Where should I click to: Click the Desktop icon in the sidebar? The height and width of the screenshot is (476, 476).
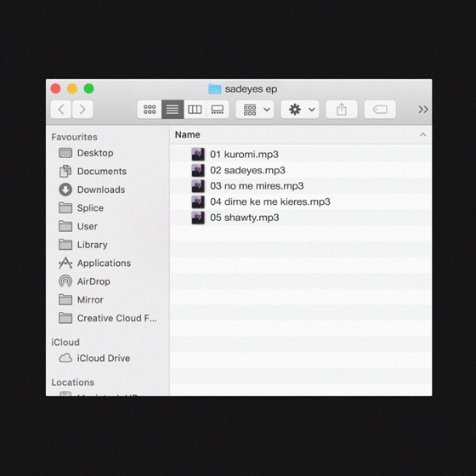[65, 153]
